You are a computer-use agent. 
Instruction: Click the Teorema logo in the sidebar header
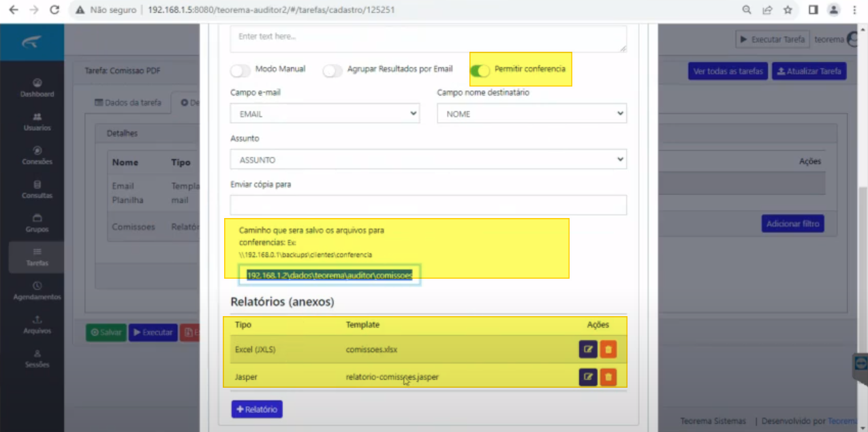[32, 42]
